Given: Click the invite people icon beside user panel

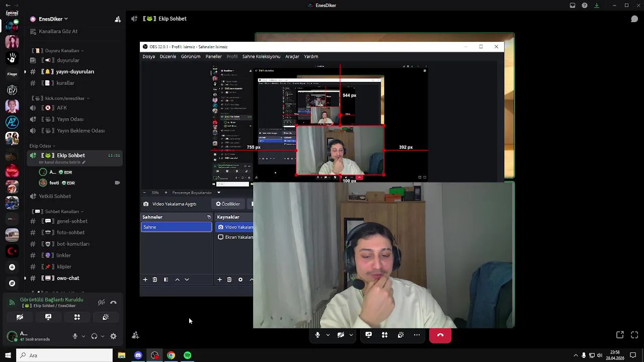Looking at the screenshot, I should (135, 335).
